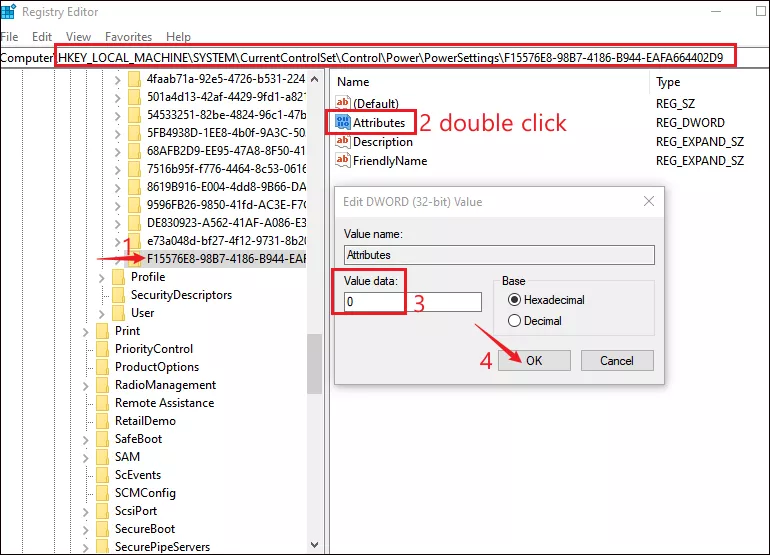Click the tree scrollbar up arrow
This screenshot has height=555, width=770.
click(x=314, y=79)
